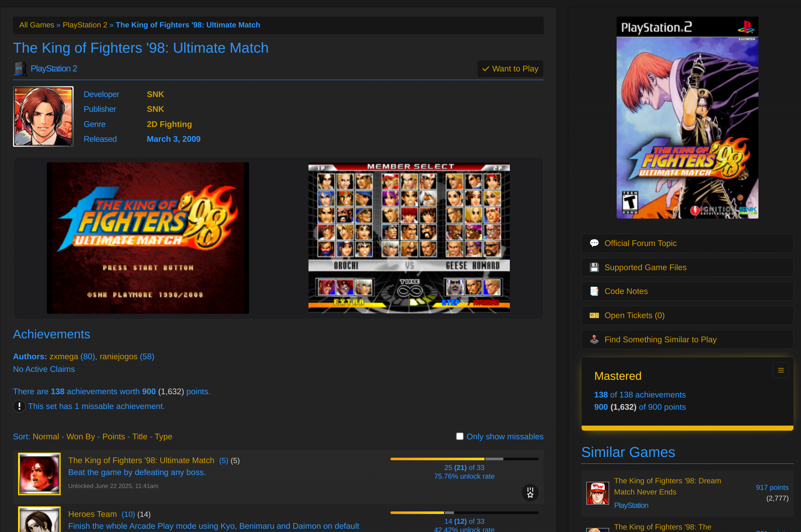Open the title screen screenshot
Viewport: 801px width, 532px height.
(148, 238)
